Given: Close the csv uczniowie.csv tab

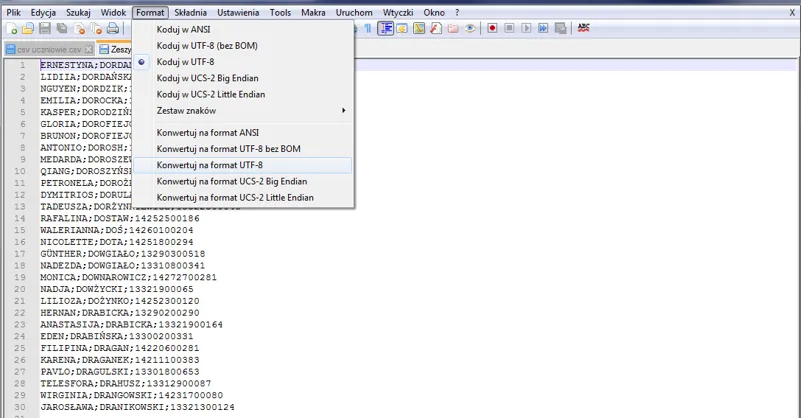Looking at the screenshot, I should [88, 49].
